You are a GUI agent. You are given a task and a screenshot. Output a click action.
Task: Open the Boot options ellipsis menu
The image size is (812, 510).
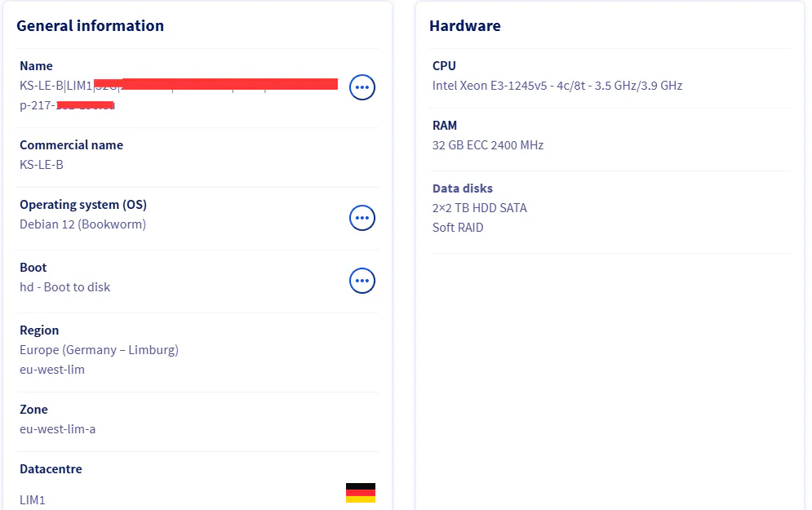tap(362, 281)
